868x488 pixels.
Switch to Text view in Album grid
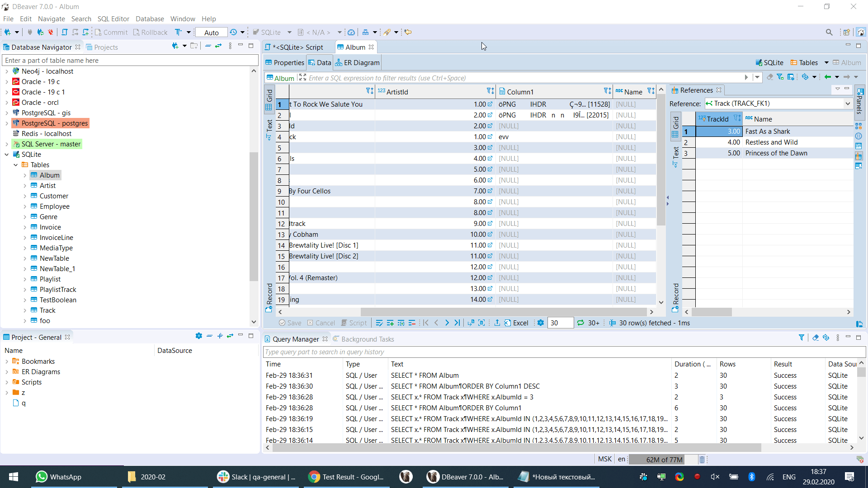[x=269, y=129]
